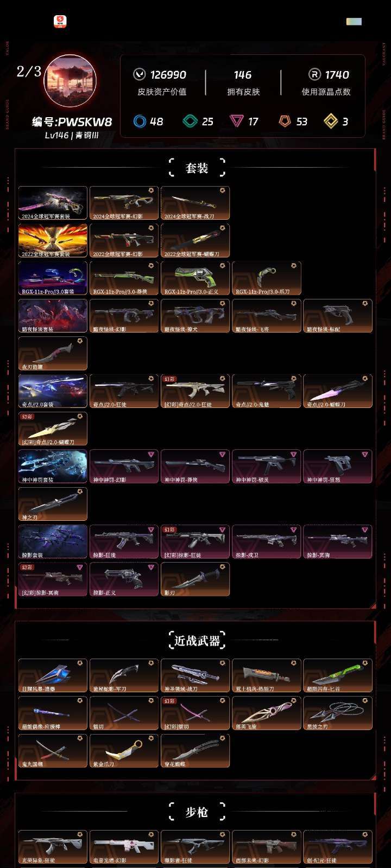Open the RGX-11z-Pro//3.0-爪刀 karambit skin

(266, 278)
